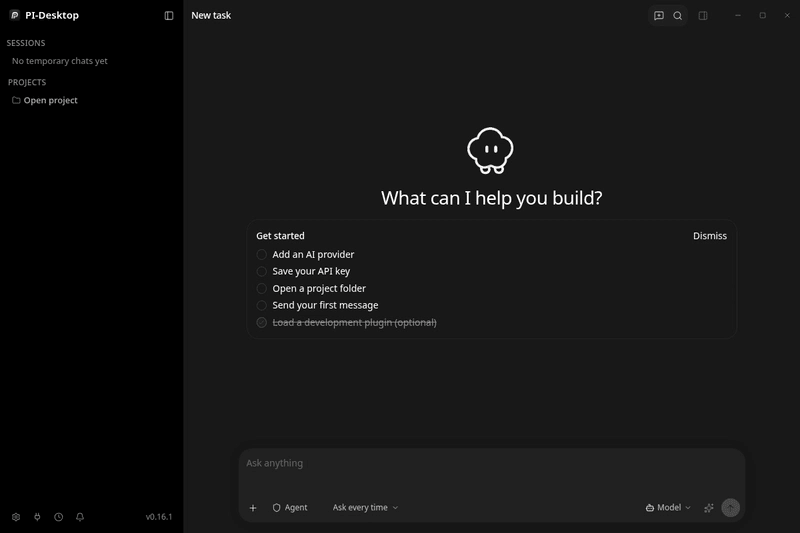Image resolution: width=800 pixels, height=533 pixels.
Task: Click the New task title
Action: (211, 15)
